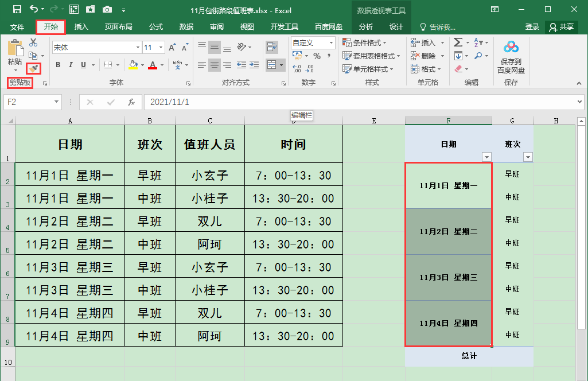Toggle middle vertical alignment
Viewport: 588px width, 381px height.
pyautogui.click(x=215, y=47)
